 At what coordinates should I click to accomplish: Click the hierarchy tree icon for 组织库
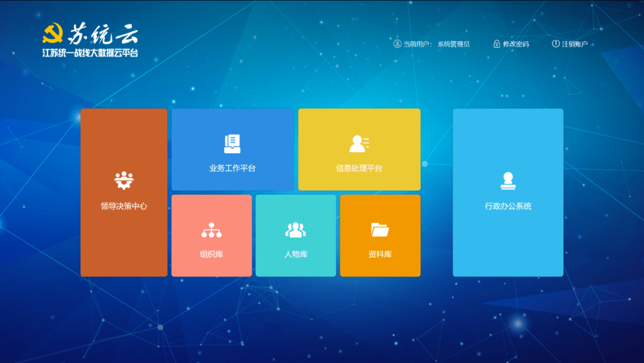coord(211,230)
